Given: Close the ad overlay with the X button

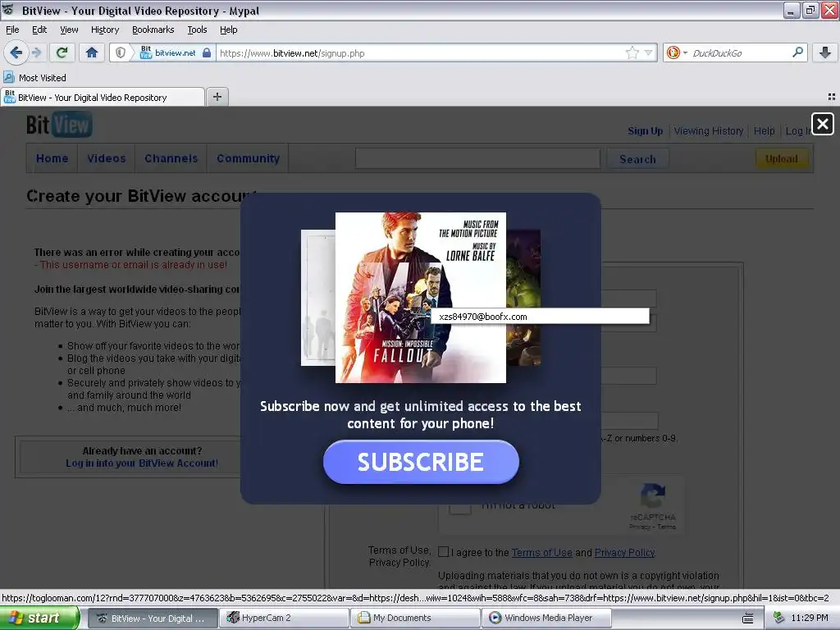Looking at the screenshot, I should tap(822, 125).
